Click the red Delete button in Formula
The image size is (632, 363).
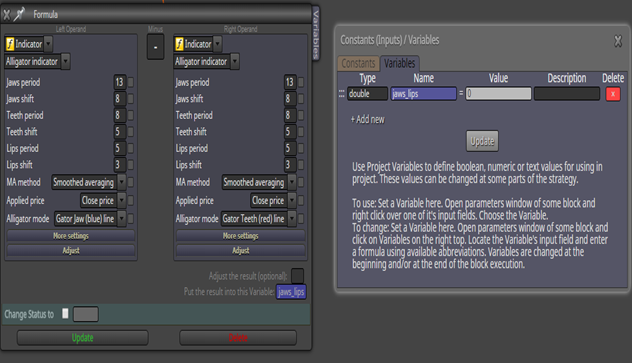point(238,338)
